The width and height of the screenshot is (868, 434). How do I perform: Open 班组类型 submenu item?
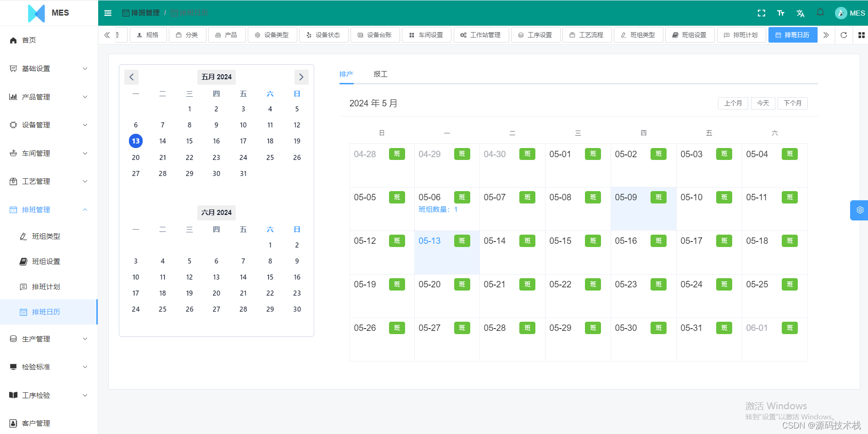tap(49, 236)
